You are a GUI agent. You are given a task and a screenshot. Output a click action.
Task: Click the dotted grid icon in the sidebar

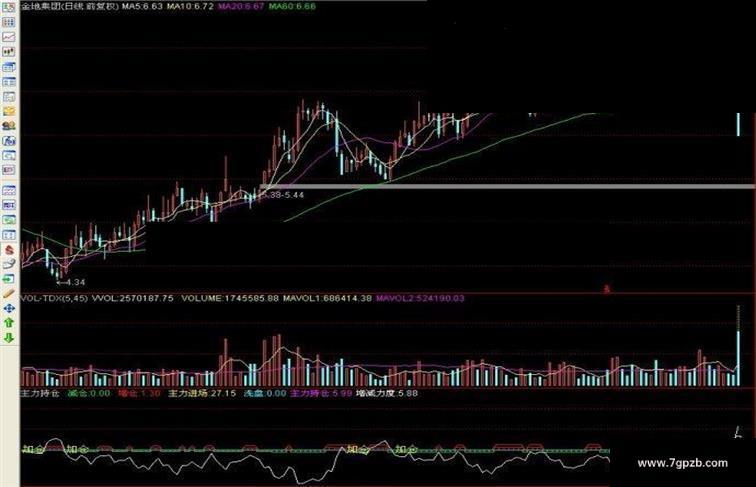(x=9, y=22)
